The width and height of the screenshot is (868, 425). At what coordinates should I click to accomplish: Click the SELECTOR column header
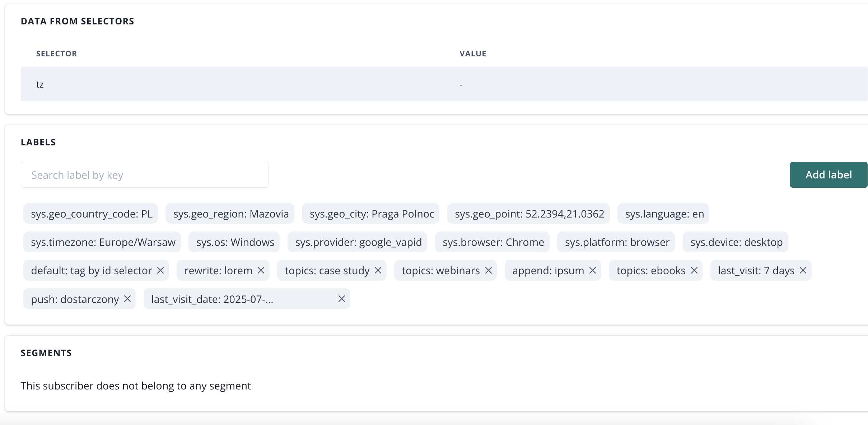tap(56, 54)
